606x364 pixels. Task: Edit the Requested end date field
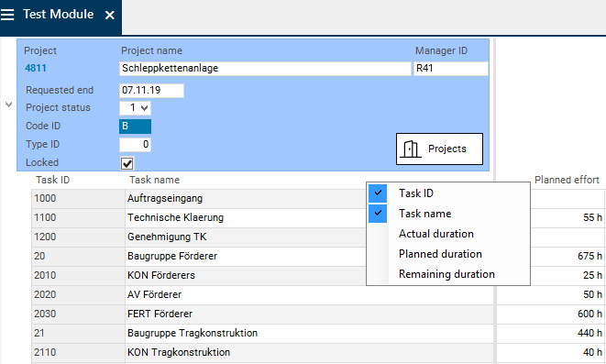coord(151,91)
